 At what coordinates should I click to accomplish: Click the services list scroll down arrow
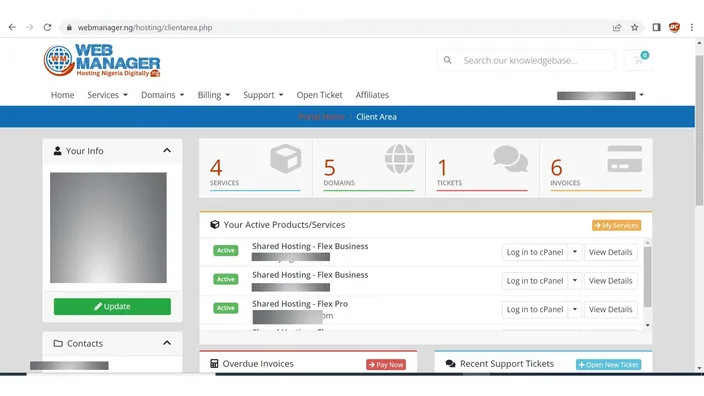click(x=647, y=325)
